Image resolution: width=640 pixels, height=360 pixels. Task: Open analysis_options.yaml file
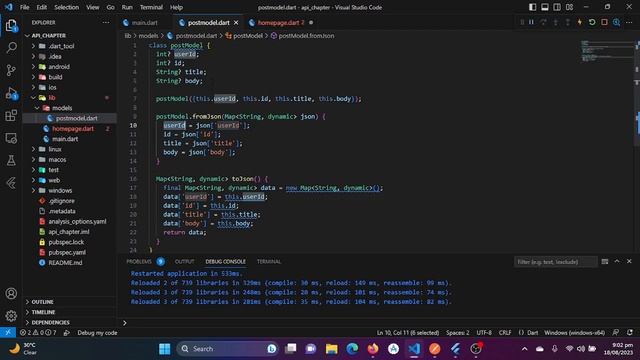coord(77,222)
